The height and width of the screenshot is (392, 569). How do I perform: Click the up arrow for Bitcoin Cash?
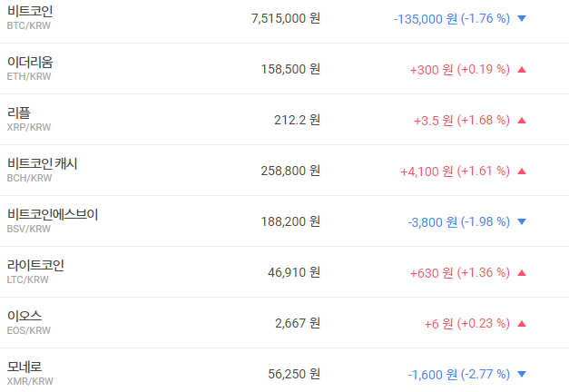(521, 171)
